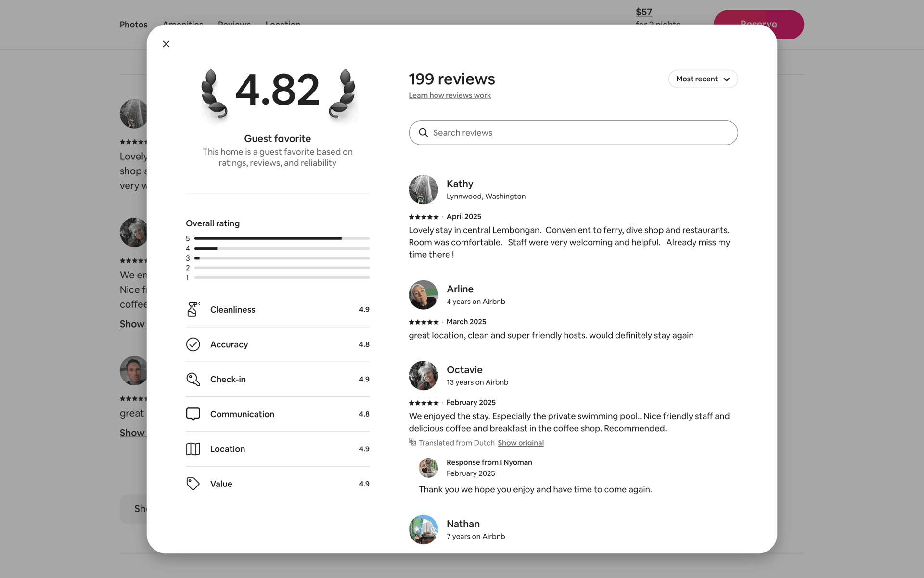Open Learn how reviews work link
The image size is (924, 578).
(449, 95)
